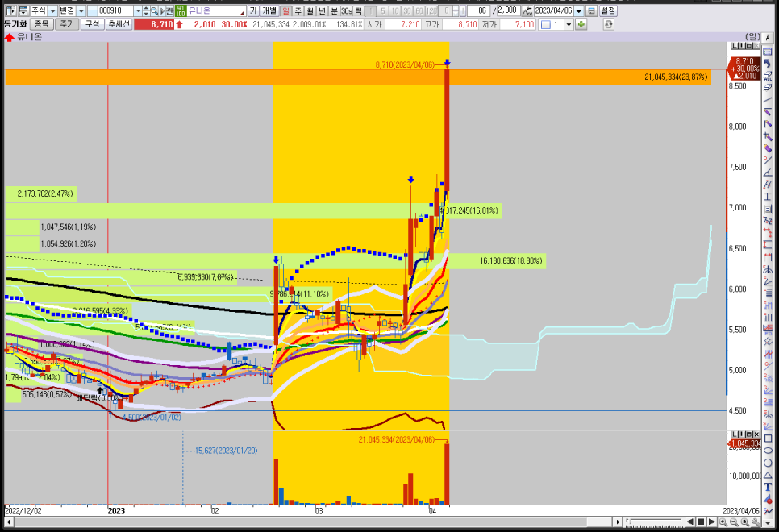Viewport: 779px width, 532px height.
Task: Select minute 분 period
Action: pyautogui.click(x=334, y=10)
